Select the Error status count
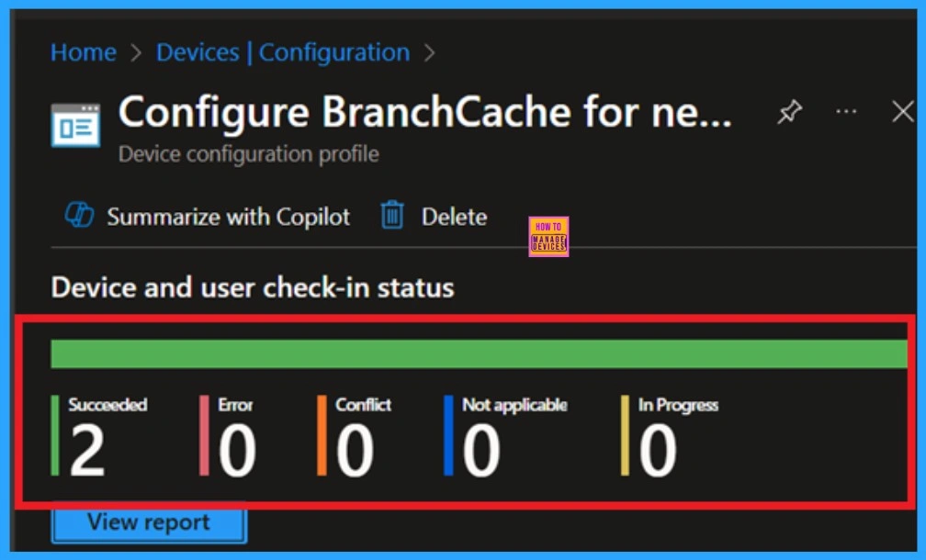 click(x=237, y=450)
